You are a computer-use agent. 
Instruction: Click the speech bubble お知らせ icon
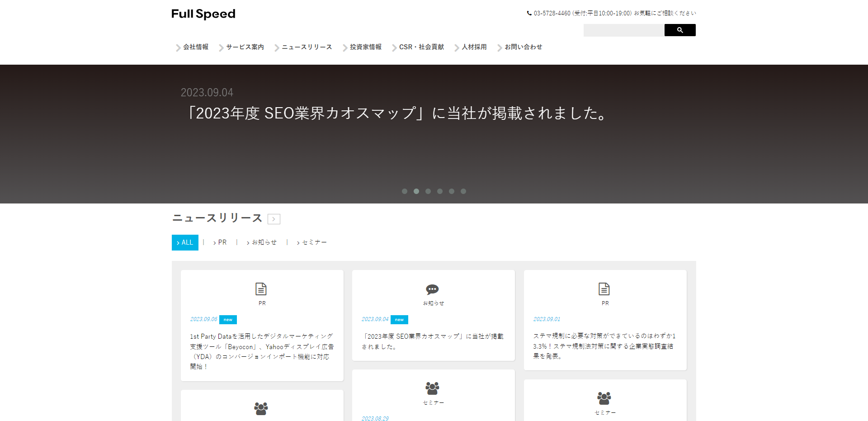click(432, 289)
